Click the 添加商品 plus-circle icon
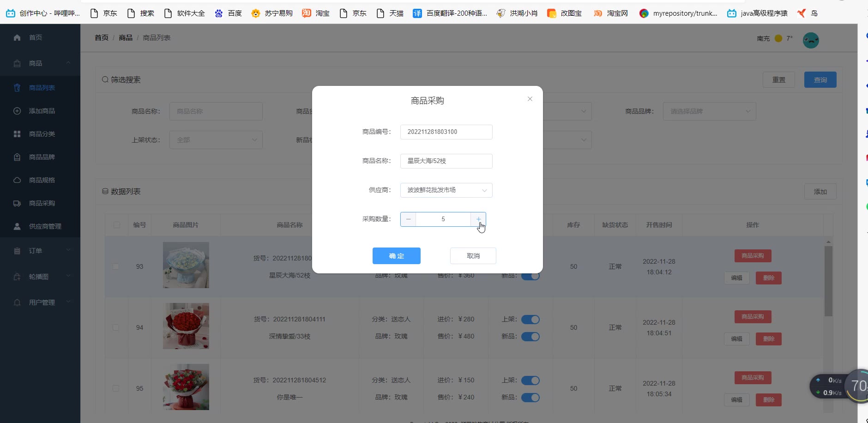 tap(17, 111)
